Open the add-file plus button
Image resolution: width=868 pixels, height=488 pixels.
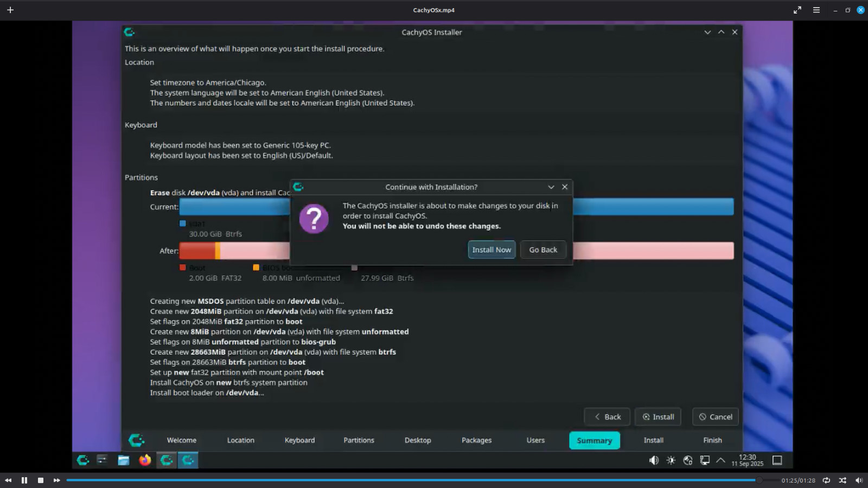tap(10, 10)
